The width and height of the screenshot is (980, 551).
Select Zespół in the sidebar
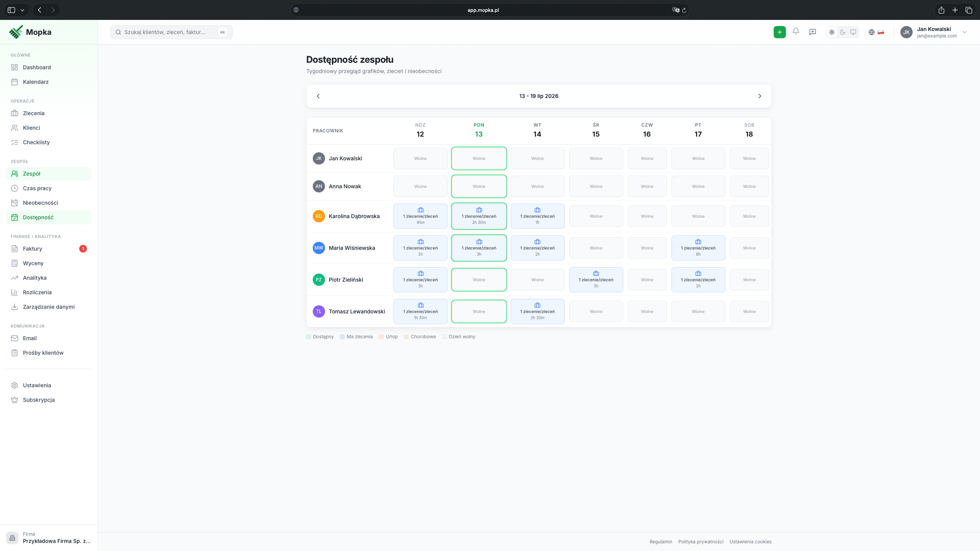[x=49, y=174]
